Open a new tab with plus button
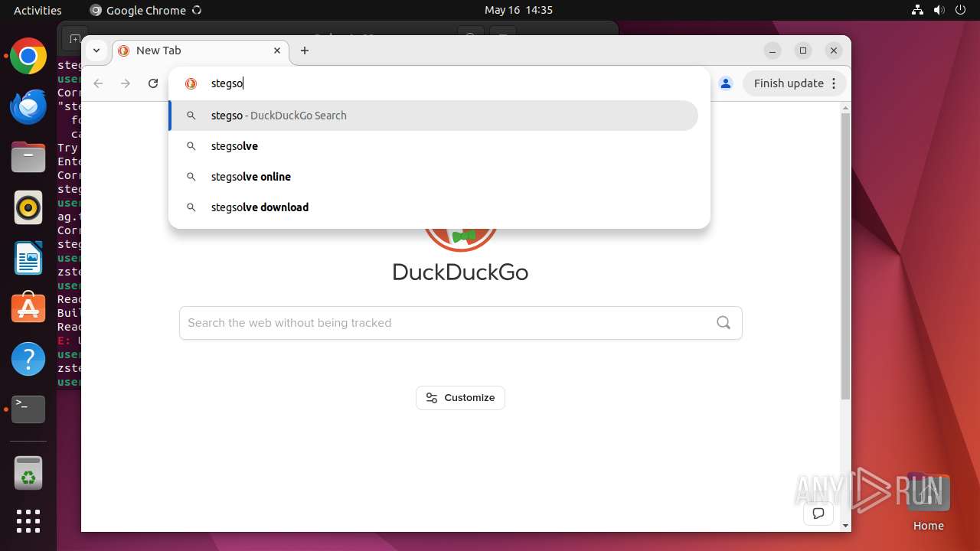980x551 pixels. [x=305, y=51]
